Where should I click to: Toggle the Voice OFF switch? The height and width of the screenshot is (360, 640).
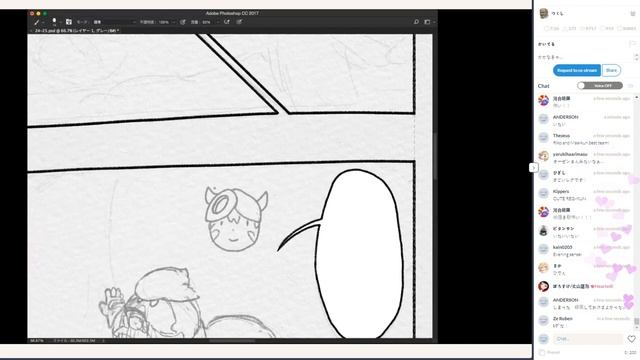(600, 86)
